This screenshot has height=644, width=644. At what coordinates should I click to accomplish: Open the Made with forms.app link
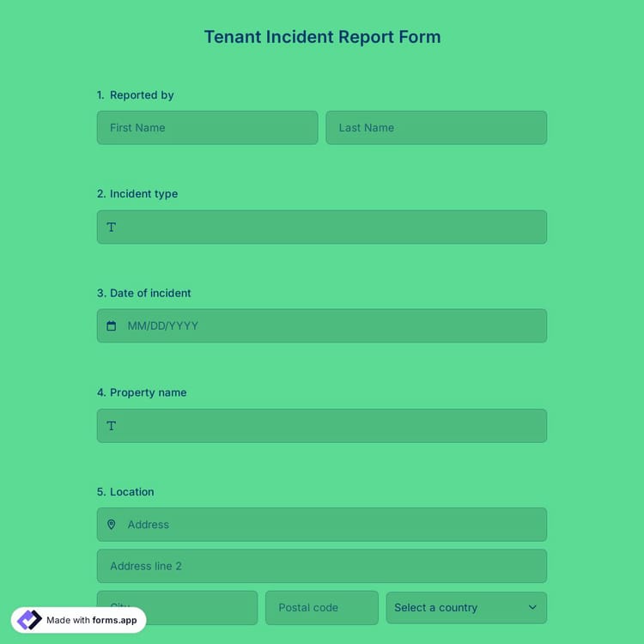coord(91,620)
